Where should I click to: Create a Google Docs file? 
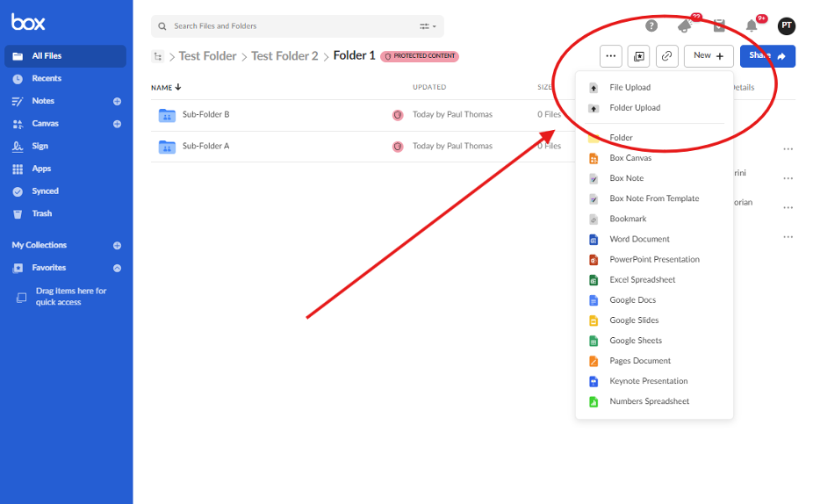(654, 299)
